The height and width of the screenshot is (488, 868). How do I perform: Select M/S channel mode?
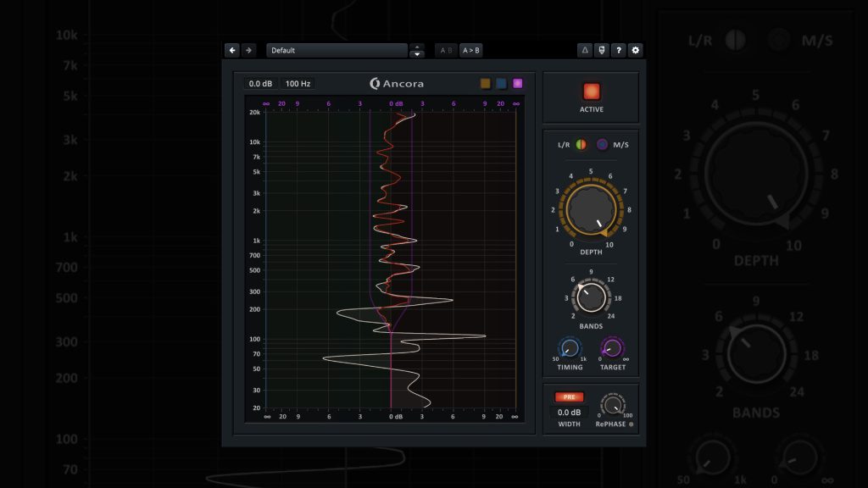tap(603, 145)
